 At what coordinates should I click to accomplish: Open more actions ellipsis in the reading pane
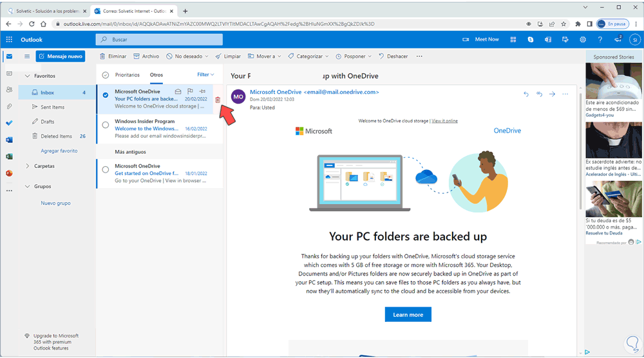click(x=565, y=94)
